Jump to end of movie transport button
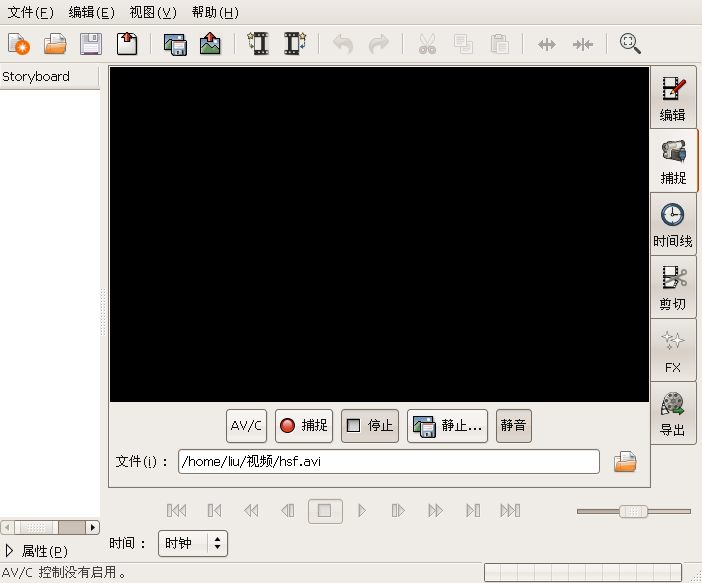The width and height of the screenshot is (702, 583). (x=510, y=510)
